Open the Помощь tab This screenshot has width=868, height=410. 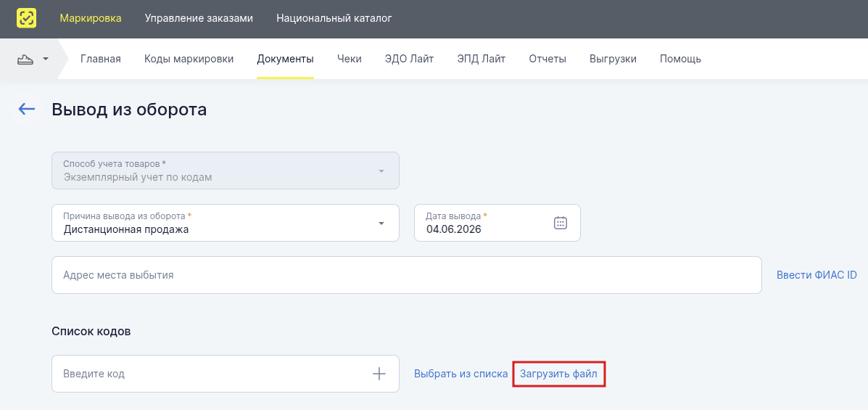[x=680, y=59]
